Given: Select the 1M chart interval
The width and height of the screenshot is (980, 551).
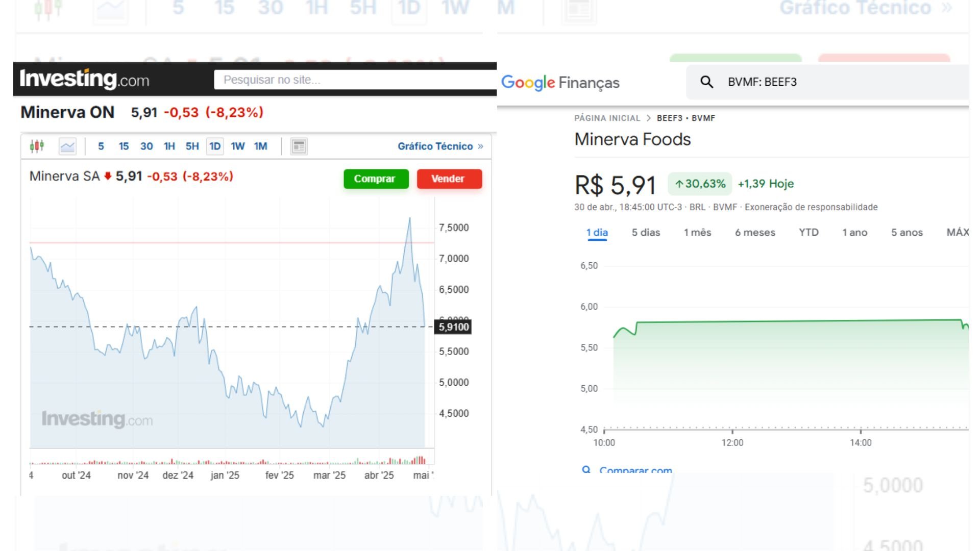Looking at the screenshot, I should [261, 146].
